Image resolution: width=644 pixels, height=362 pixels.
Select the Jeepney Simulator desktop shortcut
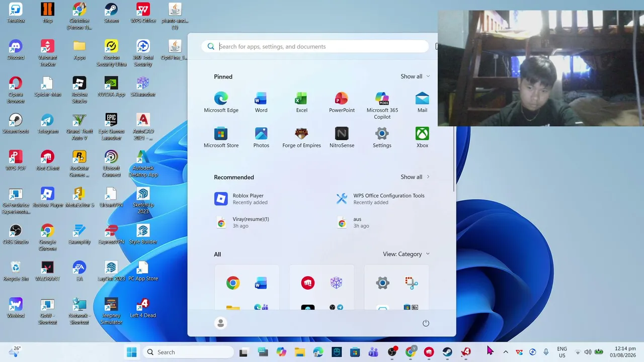(111, 311)
